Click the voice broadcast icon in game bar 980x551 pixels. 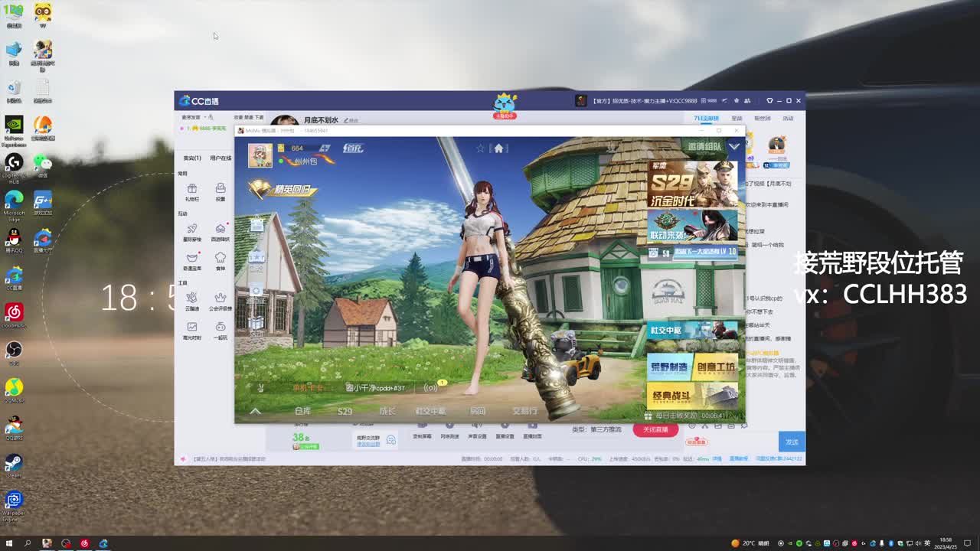[431, 388]
